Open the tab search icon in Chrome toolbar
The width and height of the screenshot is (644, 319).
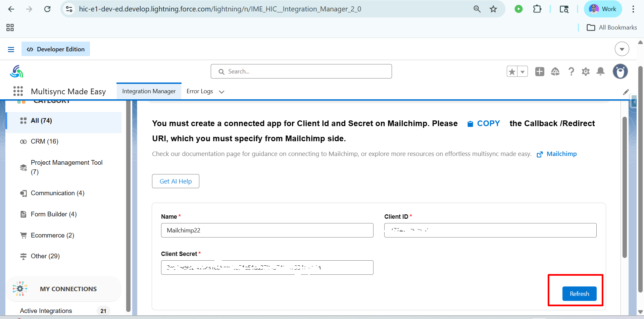point(564,9)
